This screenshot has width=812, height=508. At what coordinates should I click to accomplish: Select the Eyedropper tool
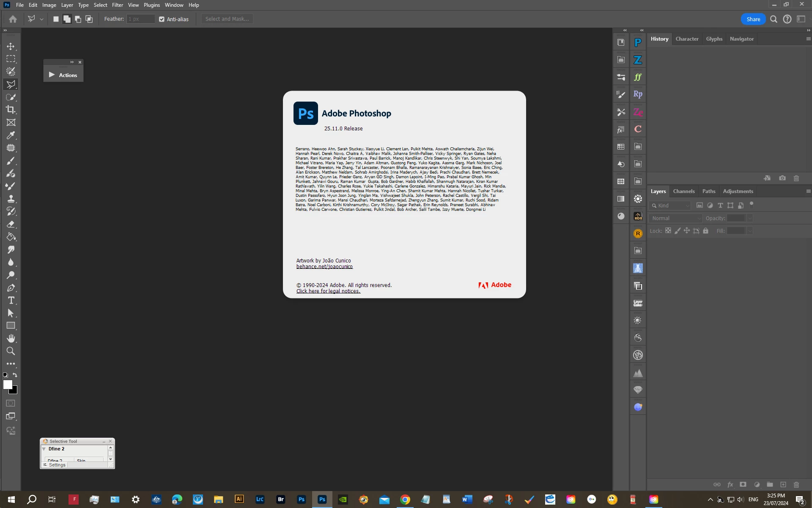[x=11, y=135]
